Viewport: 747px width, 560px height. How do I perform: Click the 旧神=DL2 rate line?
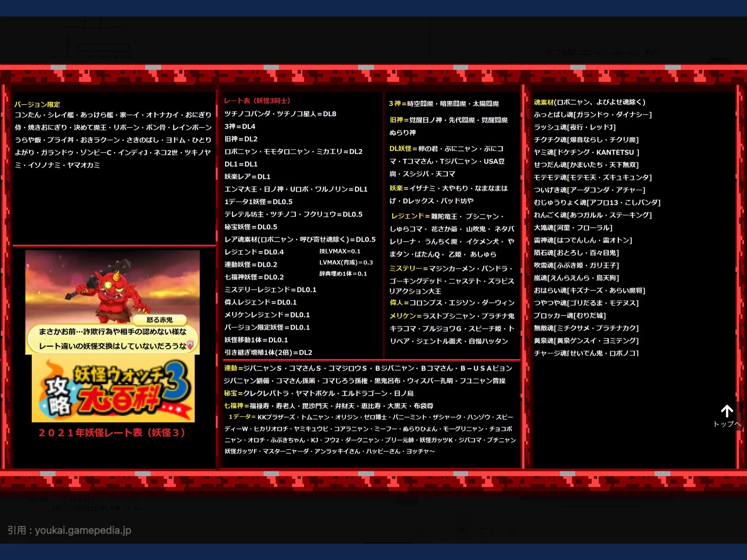[241, 139]
